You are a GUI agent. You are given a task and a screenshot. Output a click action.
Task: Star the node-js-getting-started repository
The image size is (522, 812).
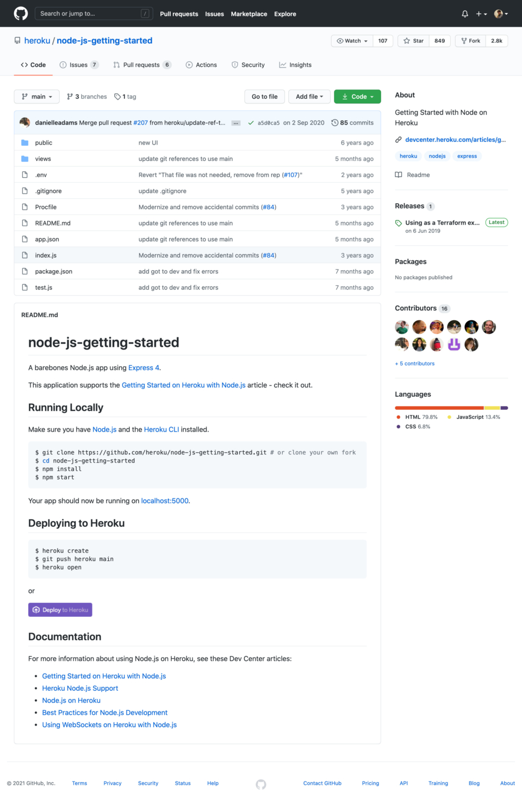413,41
